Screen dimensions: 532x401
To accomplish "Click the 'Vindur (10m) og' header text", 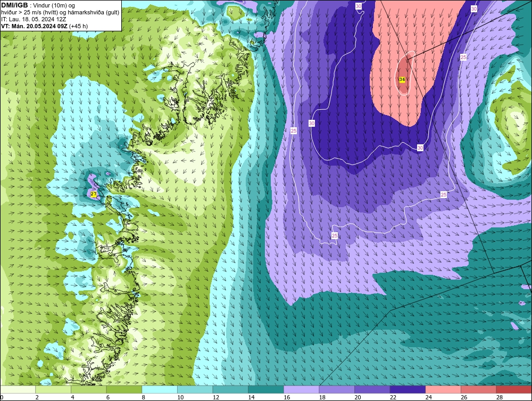I will click(x=55, y=5).
